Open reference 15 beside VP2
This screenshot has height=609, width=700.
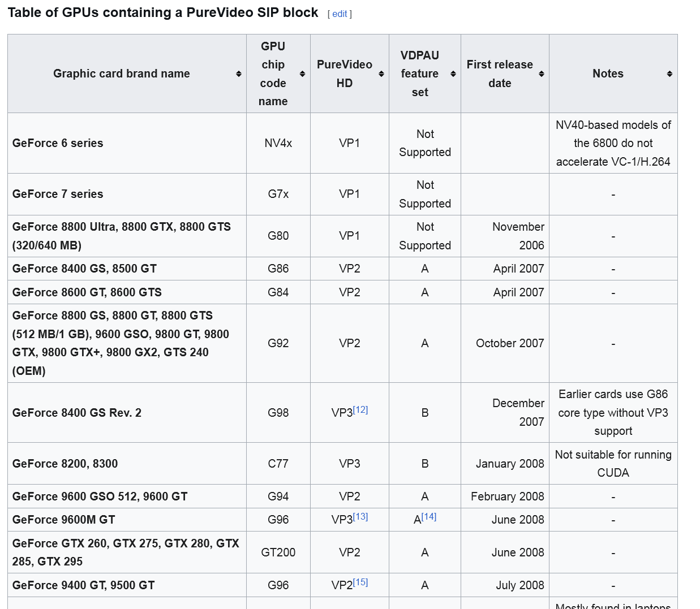point(360,582)
